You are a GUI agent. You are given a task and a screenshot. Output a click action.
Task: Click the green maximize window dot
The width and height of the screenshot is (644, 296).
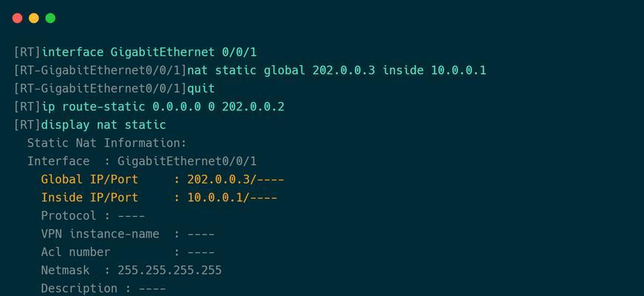[x=50, y=18]
